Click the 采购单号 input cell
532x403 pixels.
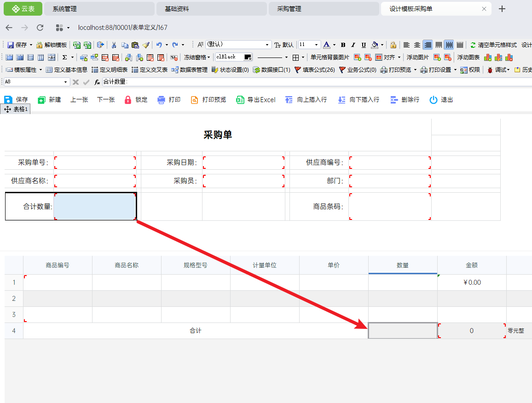[x=95, y=162]
